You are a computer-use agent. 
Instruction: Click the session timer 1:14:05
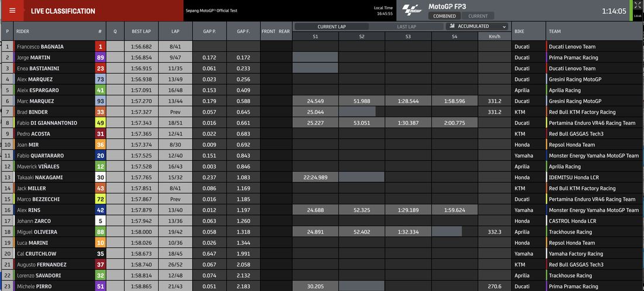coord(614,11)
